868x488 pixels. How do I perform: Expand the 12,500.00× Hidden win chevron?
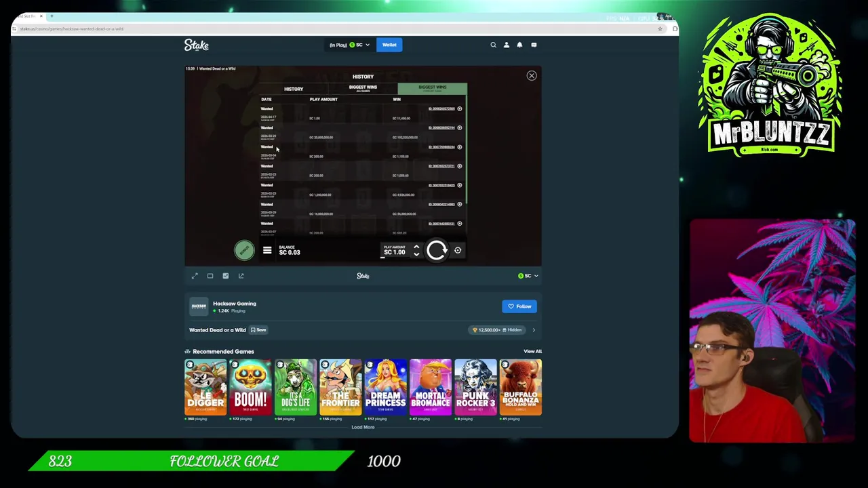pos(534,330)
